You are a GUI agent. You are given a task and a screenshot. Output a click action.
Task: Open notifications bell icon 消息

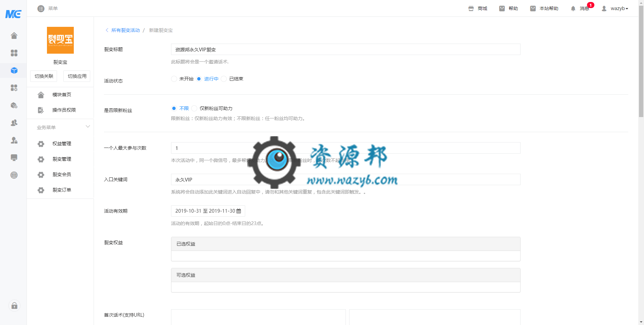point(573,8)
